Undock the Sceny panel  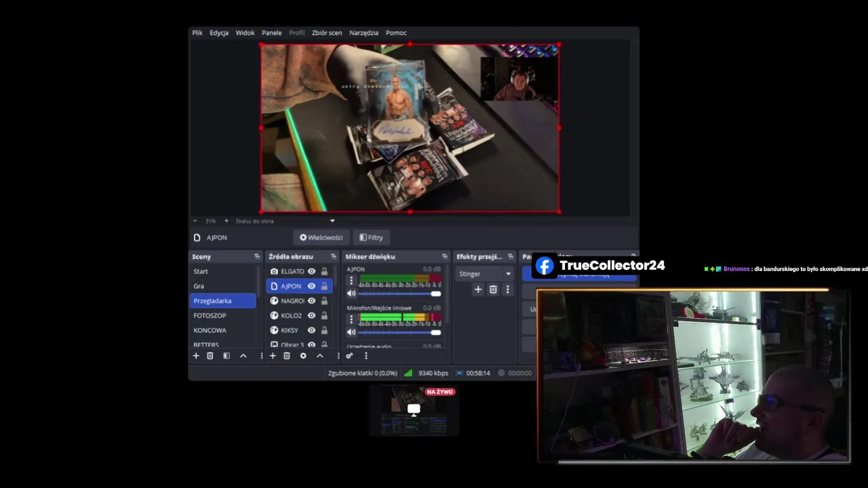[x=257, y=256]
